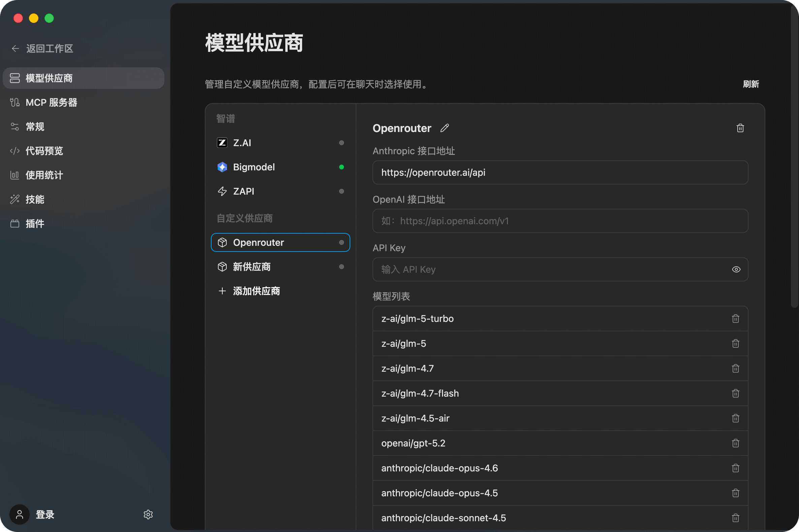
Task: Click 添加供应商 to add a provider
Action: tap(256, 291)
